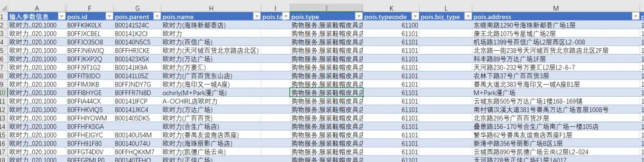
Task: Select column A header
Action: [37, 8]
